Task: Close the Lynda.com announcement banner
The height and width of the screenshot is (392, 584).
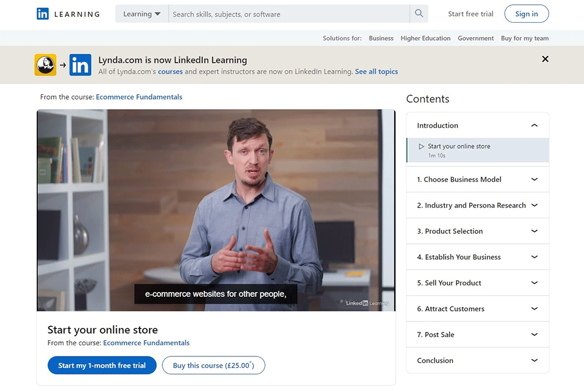Action: 545,59
